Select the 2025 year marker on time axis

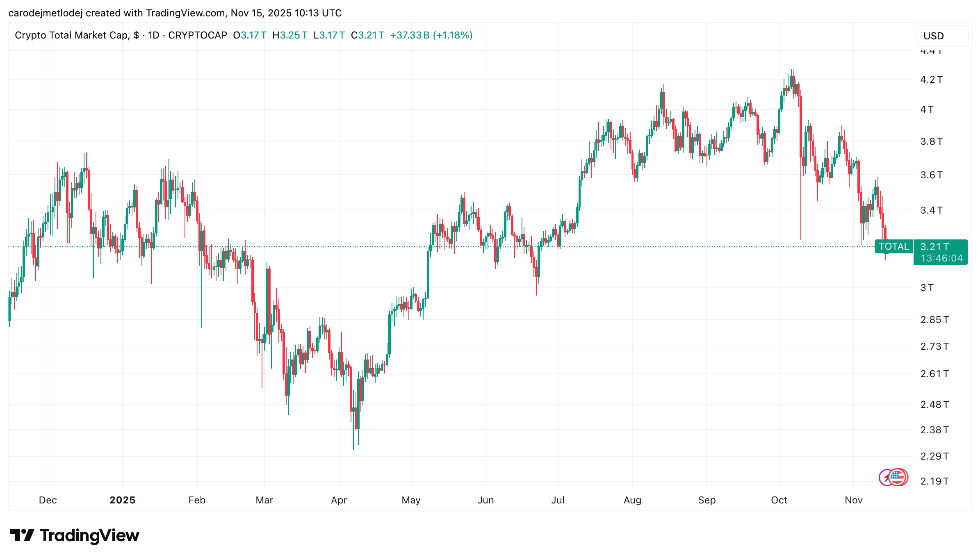123,500
